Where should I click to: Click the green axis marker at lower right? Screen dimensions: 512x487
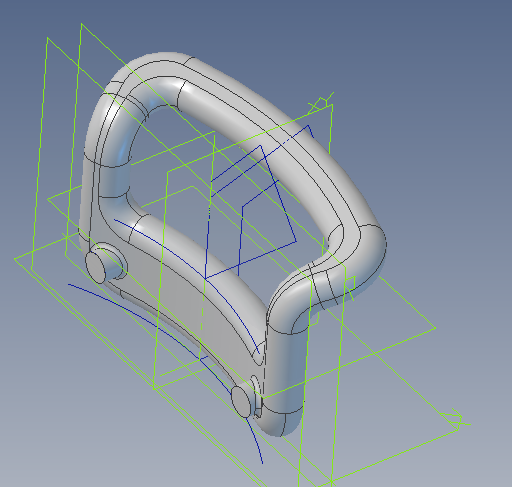[455, 419]
